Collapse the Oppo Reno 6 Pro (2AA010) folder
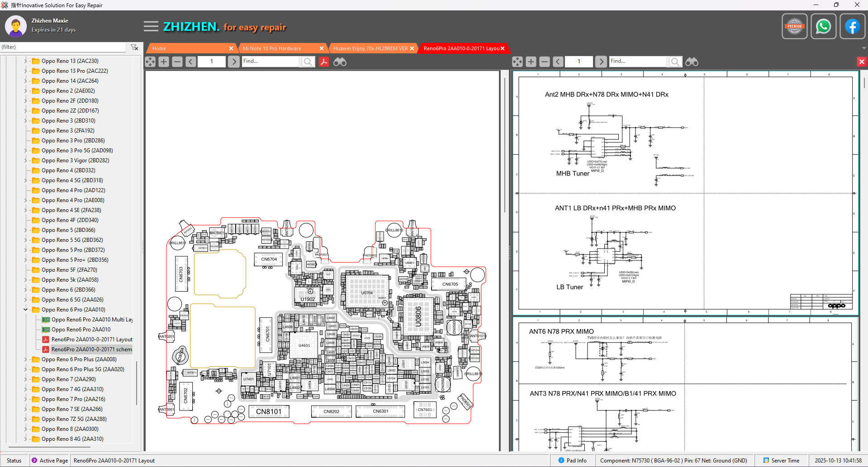The height and width of the screenshot is (467, 868). [x=25, y=310]
